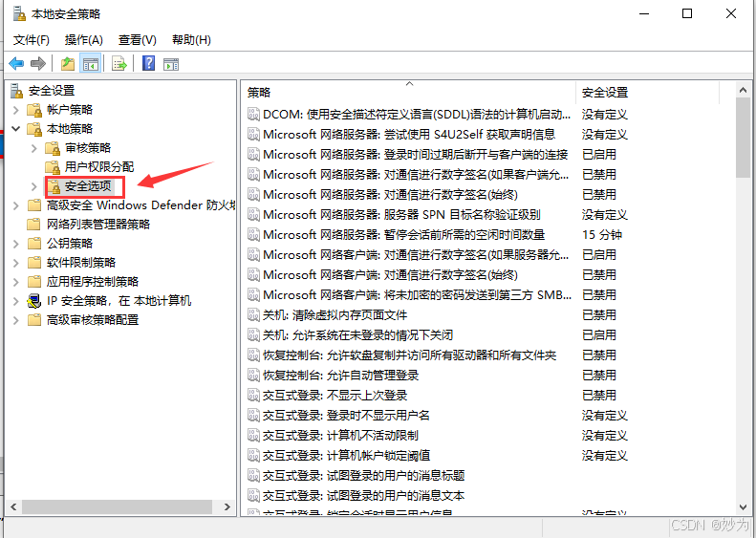Viewport: 756px width, 538px height.
Task: Toggle the Show/Hide console tree icon
Action: coord(90,63)
